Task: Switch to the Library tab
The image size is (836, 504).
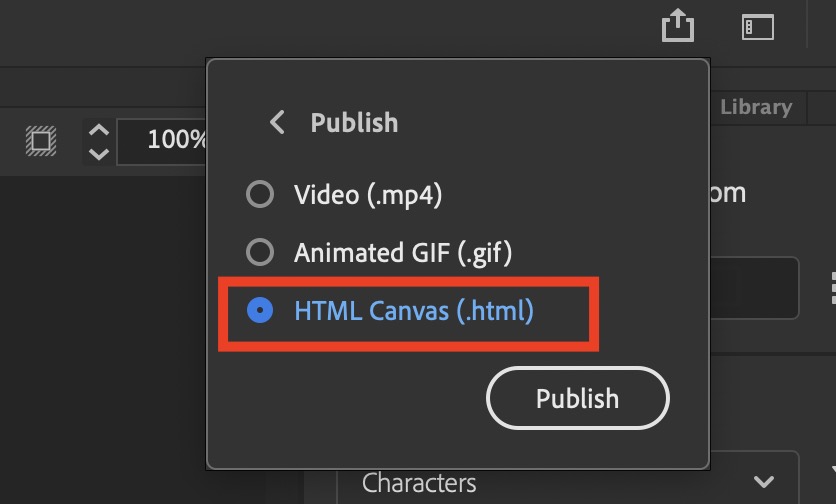Action: click(x=756, y=107)
